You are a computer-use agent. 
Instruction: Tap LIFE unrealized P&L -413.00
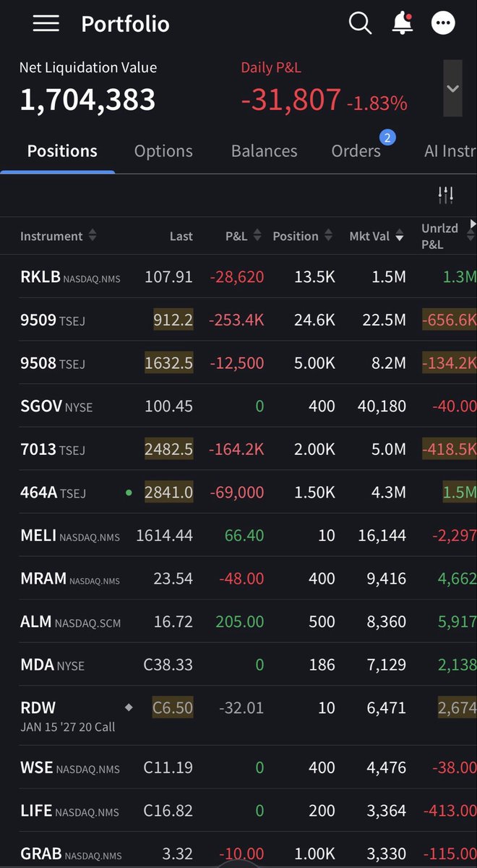449,811
